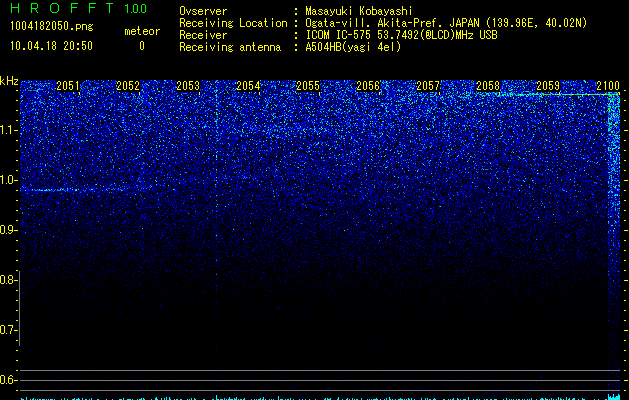The width and height of the screenshot is (629, 400).
Task: Click the Ogata-vill. Akita-Pref. JAPAN location text
Action: [x=446, y=23]
